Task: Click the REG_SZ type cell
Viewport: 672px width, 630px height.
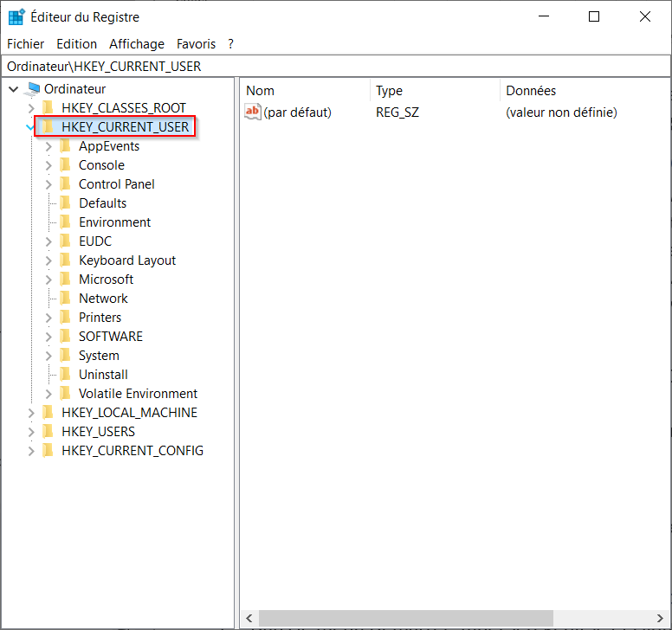Action: tap(397, 112)
